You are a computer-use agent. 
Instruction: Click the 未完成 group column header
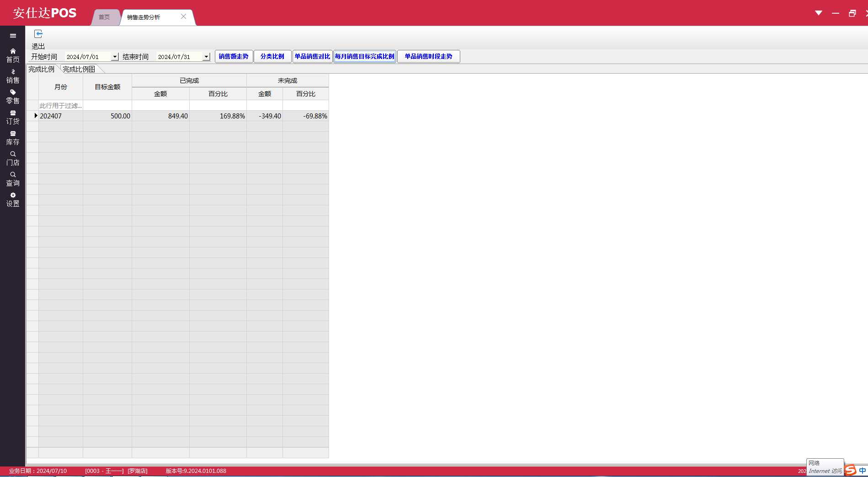(288, 80)
